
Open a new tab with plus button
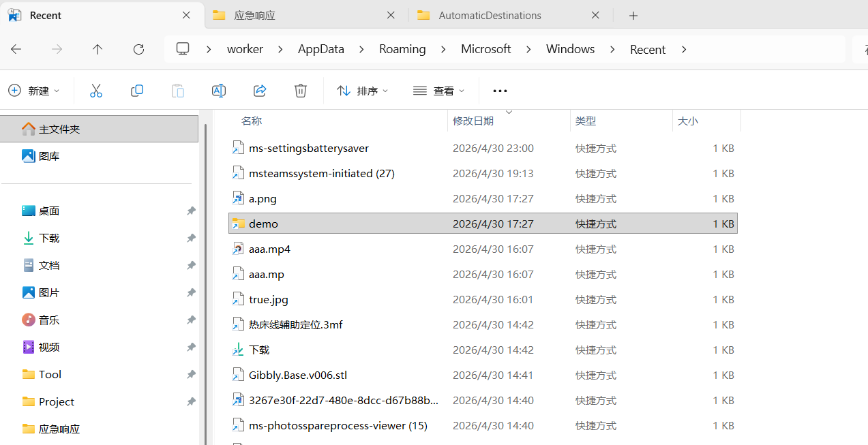(x=633, y=15)
